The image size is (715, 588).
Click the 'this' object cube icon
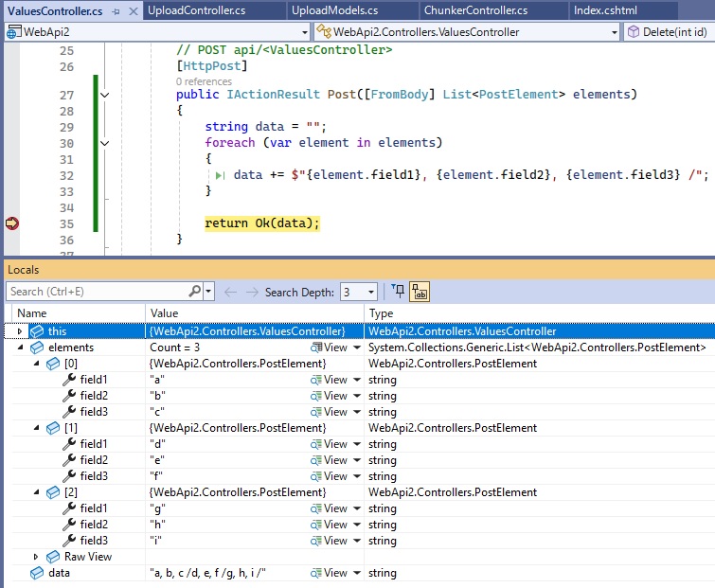[x=37, y=331]
